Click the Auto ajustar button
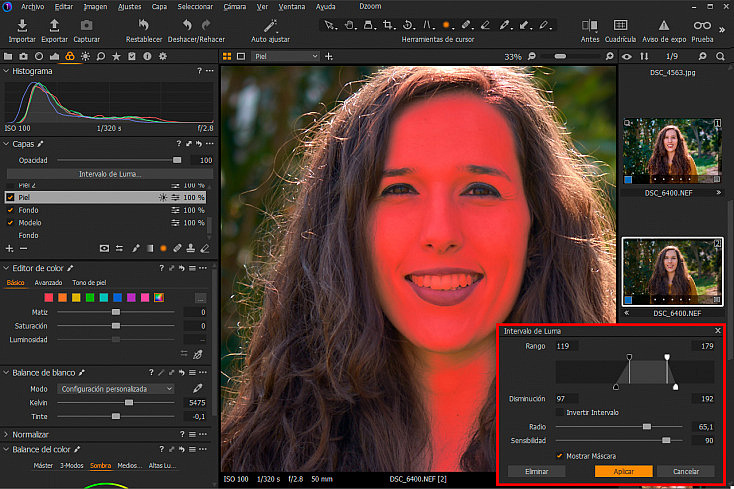This screenshot has width=734, height=489. coord(270,31)
